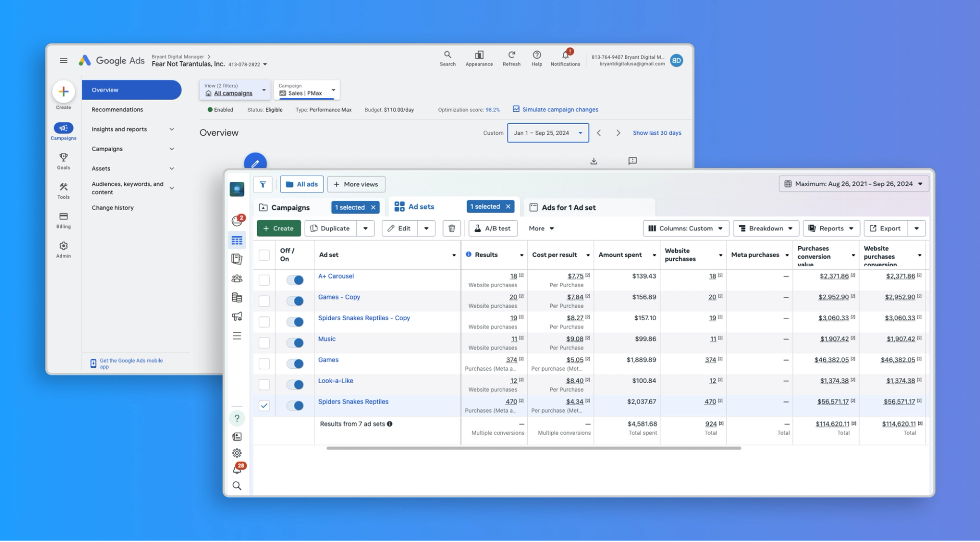Open the Spiders Snakes Reptiles ad set link
Viewport: 980px width, 542px height.
(353, 402)
